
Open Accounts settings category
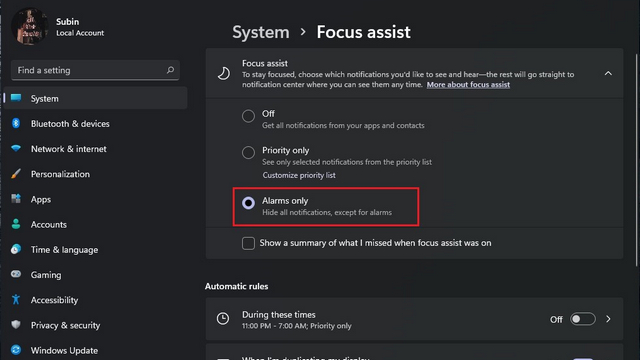click(96, 224)
